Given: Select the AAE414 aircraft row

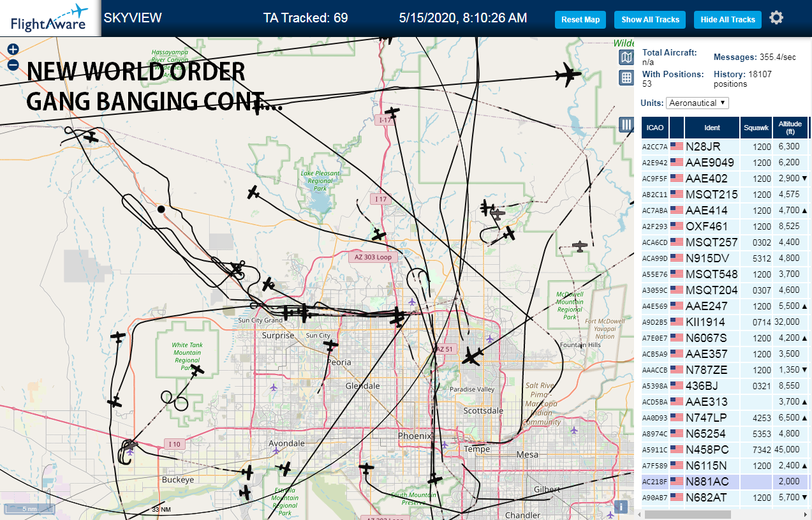Looking at the screenshot, I should (725, 210).
